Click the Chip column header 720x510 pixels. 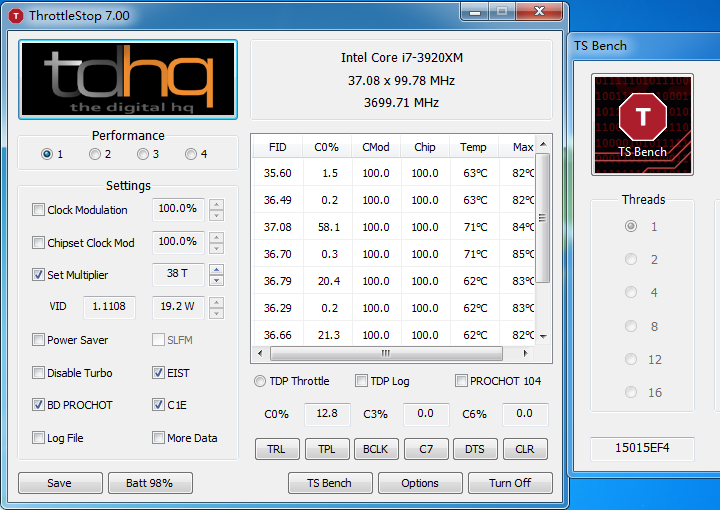point(425,147)
